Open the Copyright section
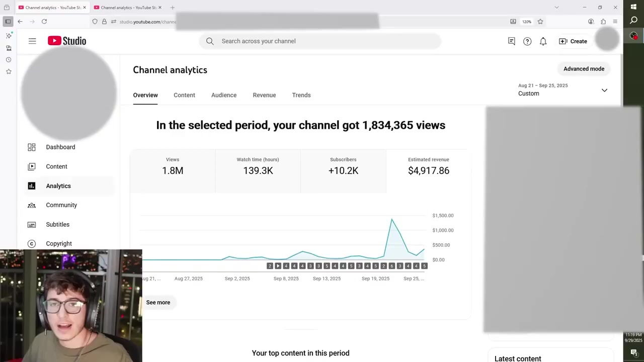The width and height of the screenshot is (644, 362). [x=59, y=243]
